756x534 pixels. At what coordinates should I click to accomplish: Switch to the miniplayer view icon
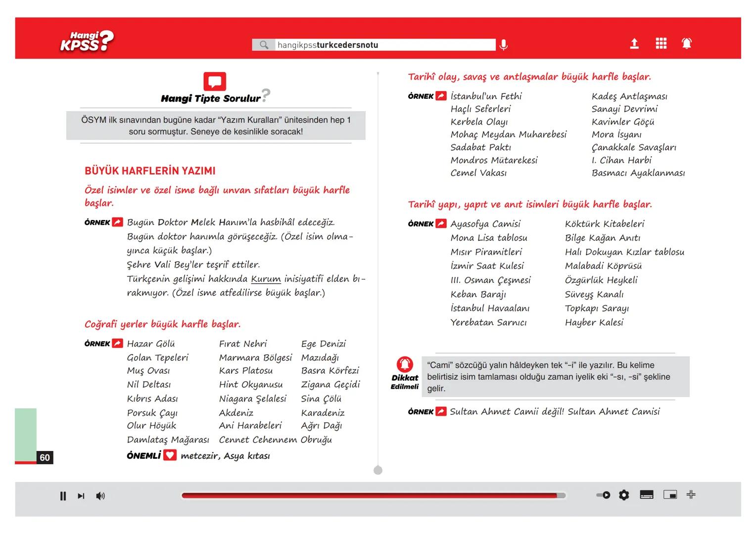pos(670,495)
